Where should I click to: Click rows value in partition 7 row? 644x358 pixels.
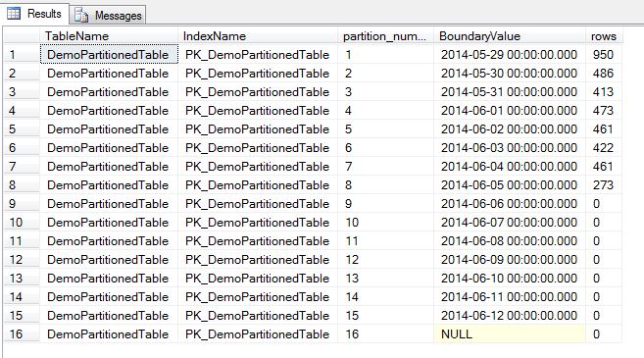click(x=604, y=167)
